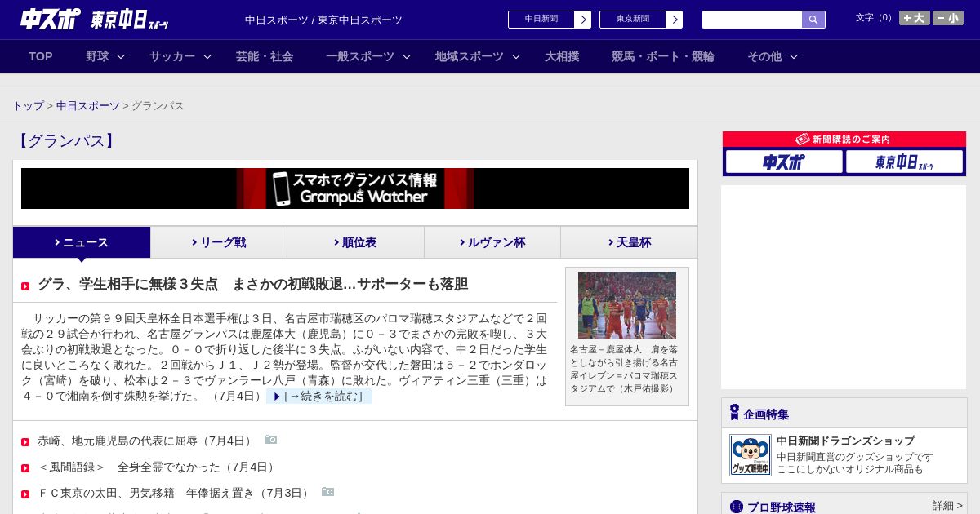Open the 名古屋－鹿屋体大 match photo
This screenshot has width=980, height=514.
pos(627,305)
